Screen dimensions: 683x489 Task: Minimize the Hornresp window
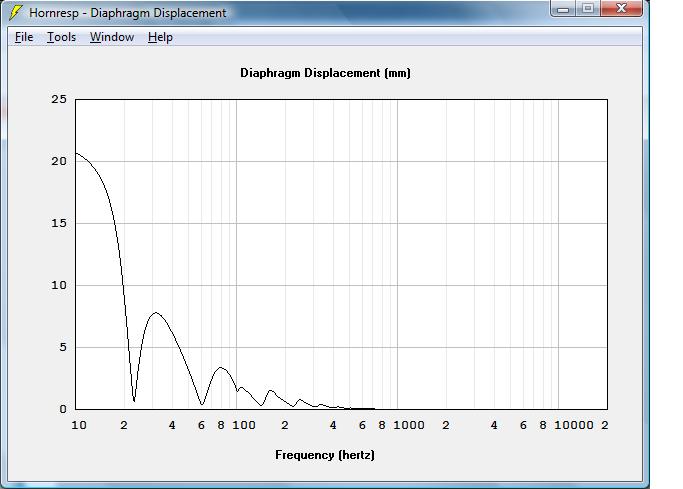(563, 9)
